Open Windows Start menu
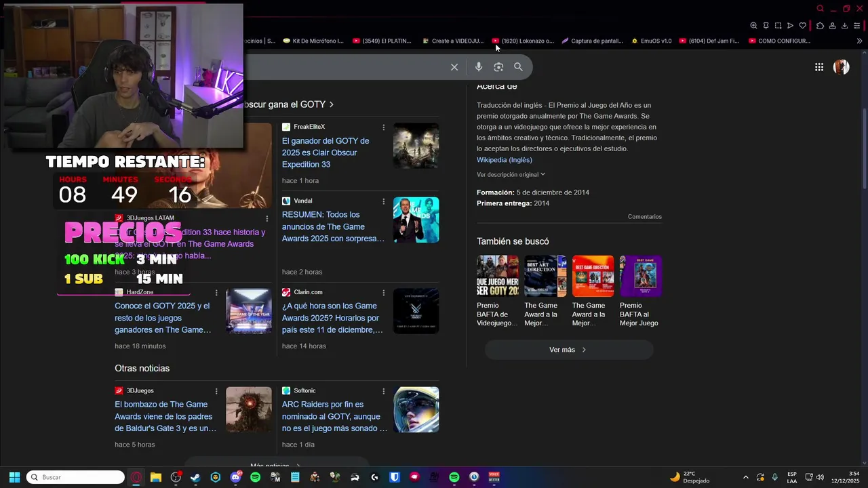868x488 pixels. coord(14,477)
